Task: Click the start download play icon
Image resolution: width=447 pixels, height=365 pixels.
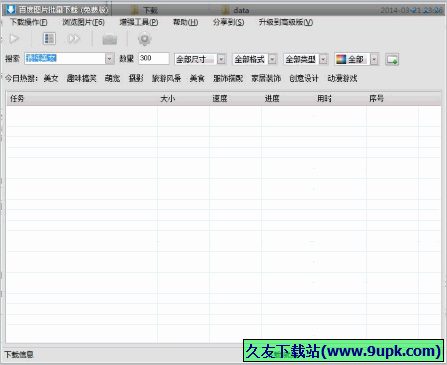Action: coord(14,39)
